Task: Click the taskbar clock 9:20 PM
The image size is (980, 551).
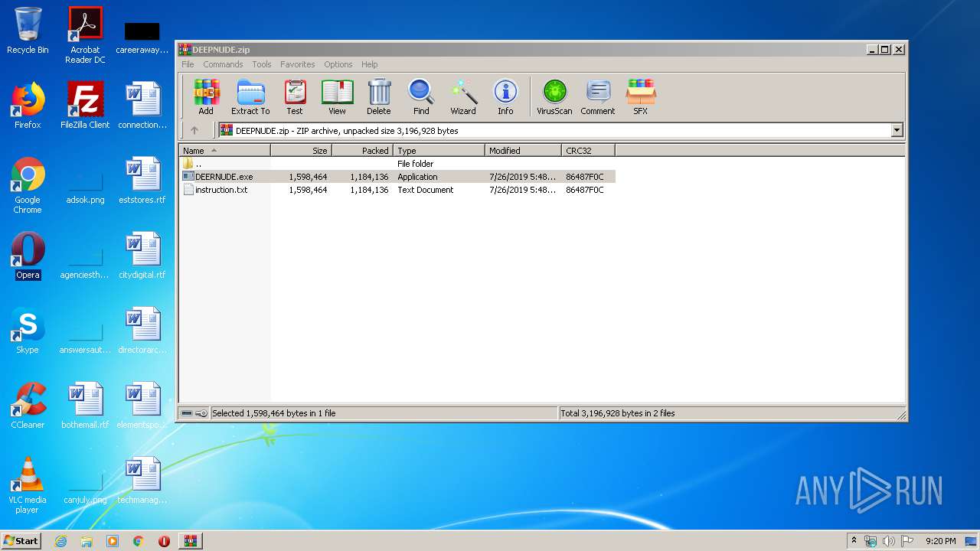Action: click(941, 541)
